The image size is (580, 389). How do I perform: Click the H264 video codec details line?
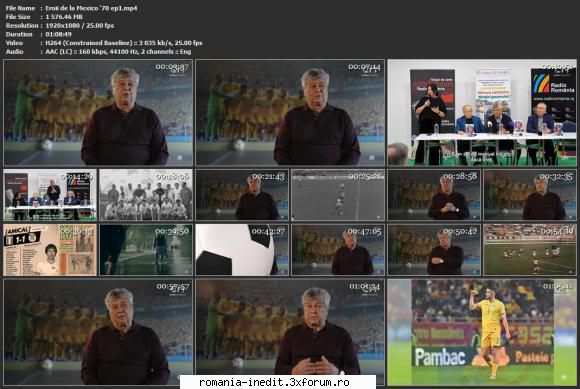(124, 43)
